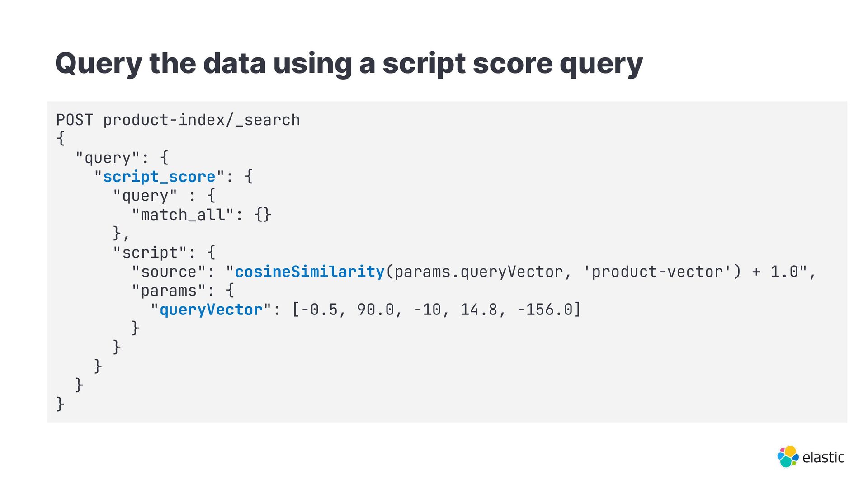
Task: Click the vector value -156.0
Action: pyautogui.click(x=545, y=310)
